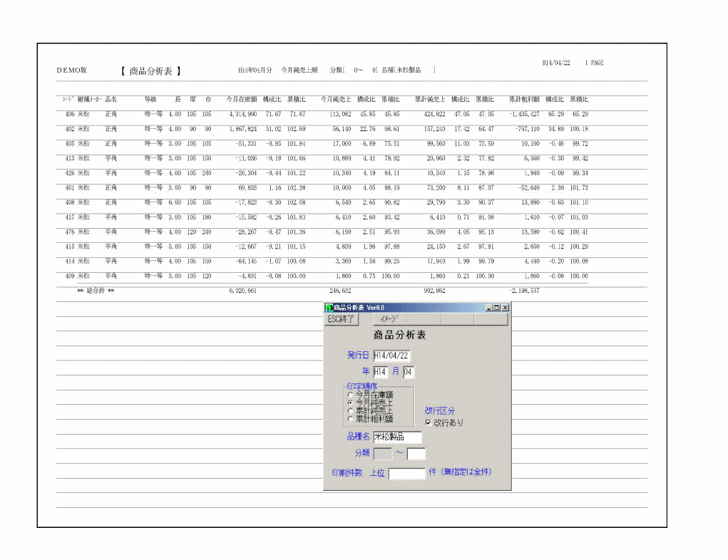The height and width of the screenshot is (560, 728).
Task: Click code 408 in the report table
Action: [x=70, y=203]
